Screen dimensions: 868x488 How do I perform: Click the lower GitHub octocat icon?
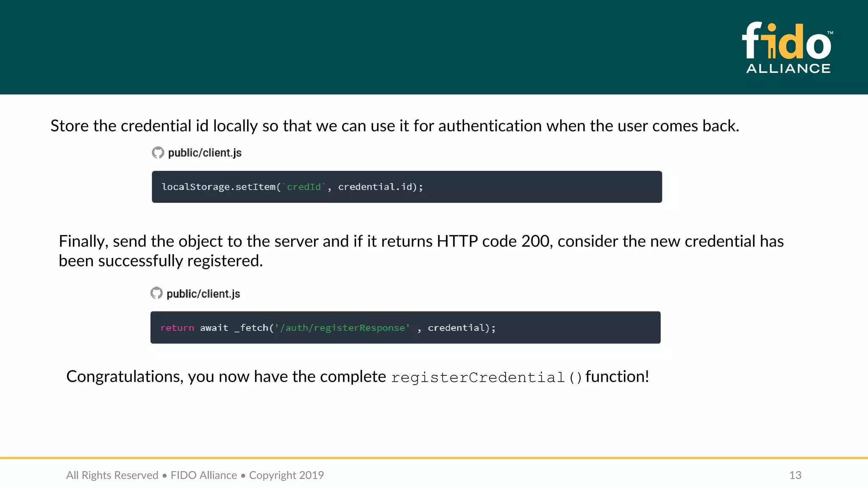coord(157,293)
